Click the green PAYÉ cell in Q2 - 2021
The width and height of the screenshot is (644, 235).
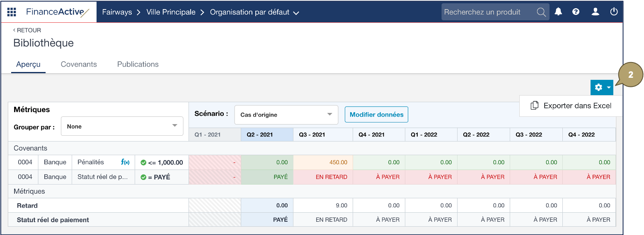pos(267,177)
